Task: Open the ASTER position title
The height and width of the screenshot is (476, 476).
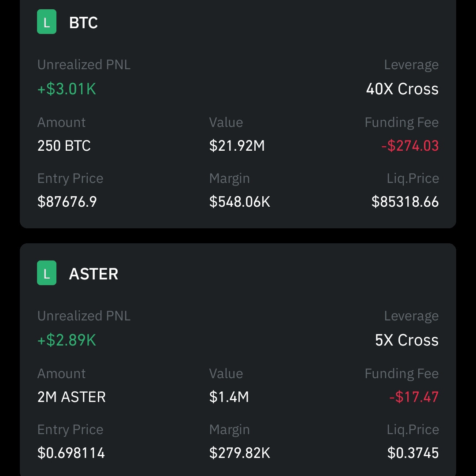Action: pyautogui.click(x=93, y=274)
